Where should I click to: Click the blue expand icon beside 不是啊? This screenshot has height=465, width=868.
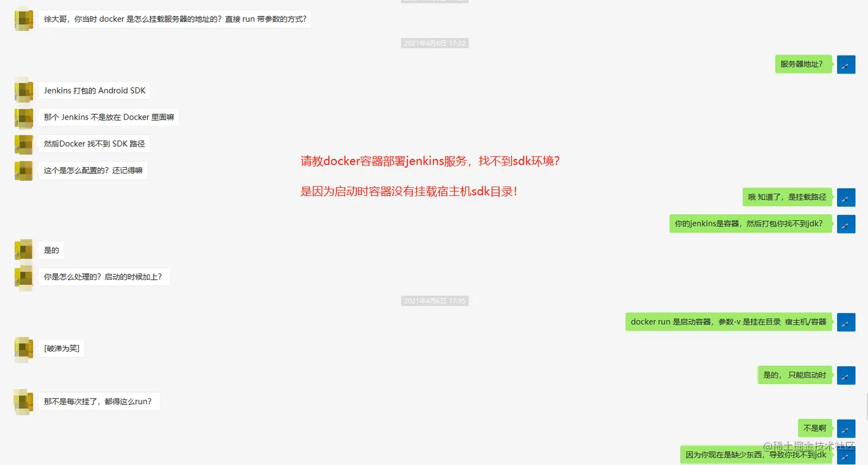click(x=846, y=428)
